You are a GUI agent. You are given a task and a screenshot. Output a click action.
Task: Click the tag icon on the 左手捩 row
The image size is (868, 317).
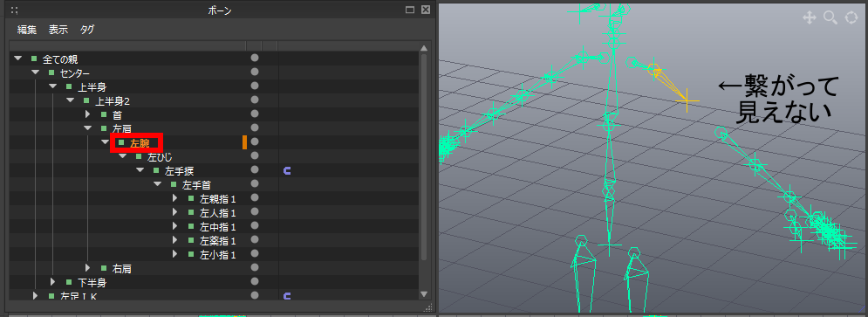(287, 170)
